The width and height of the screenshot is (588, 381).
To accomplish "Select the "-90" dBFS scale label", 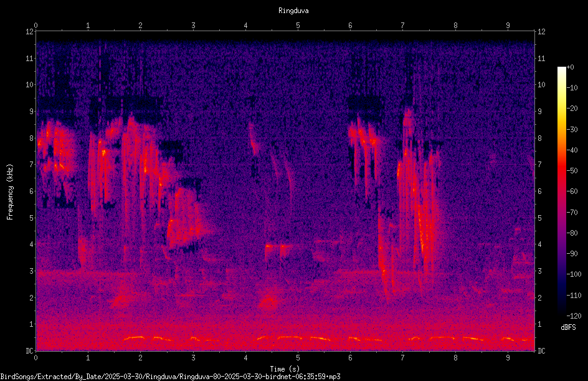I will [572, 254].
